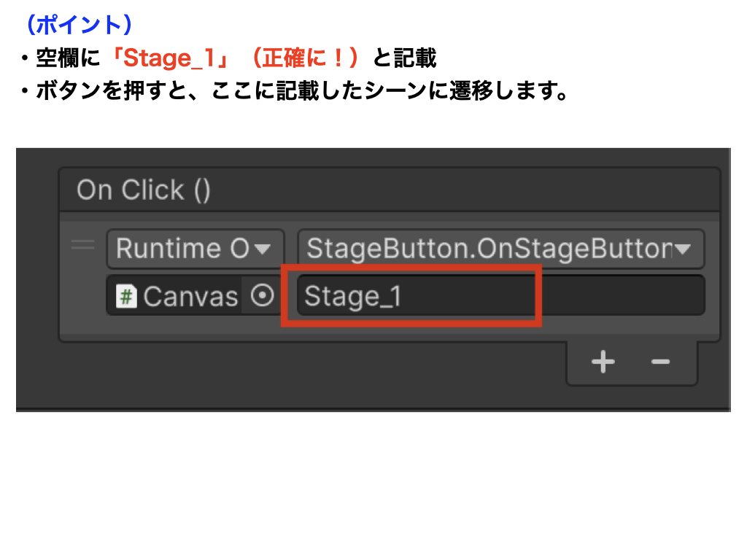Click the plus icon to add an event
The image size is (747, 560).
(603, 362)
